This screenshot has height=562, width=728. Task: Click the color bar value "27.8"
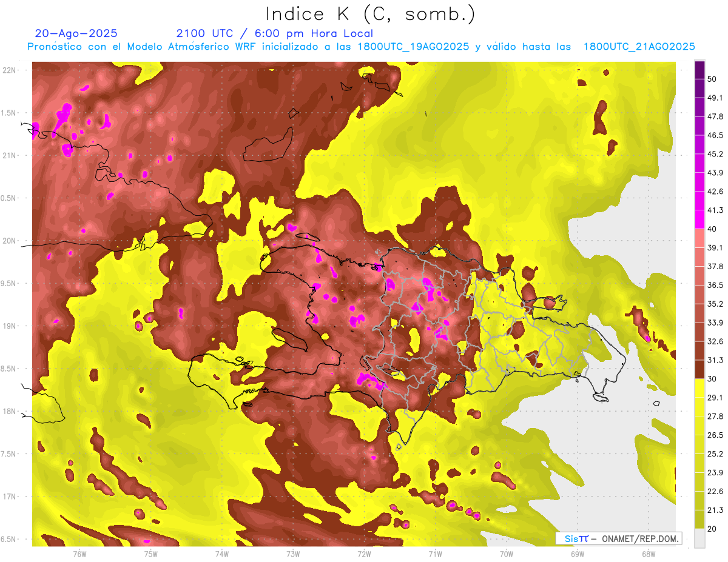coord(715,416)
